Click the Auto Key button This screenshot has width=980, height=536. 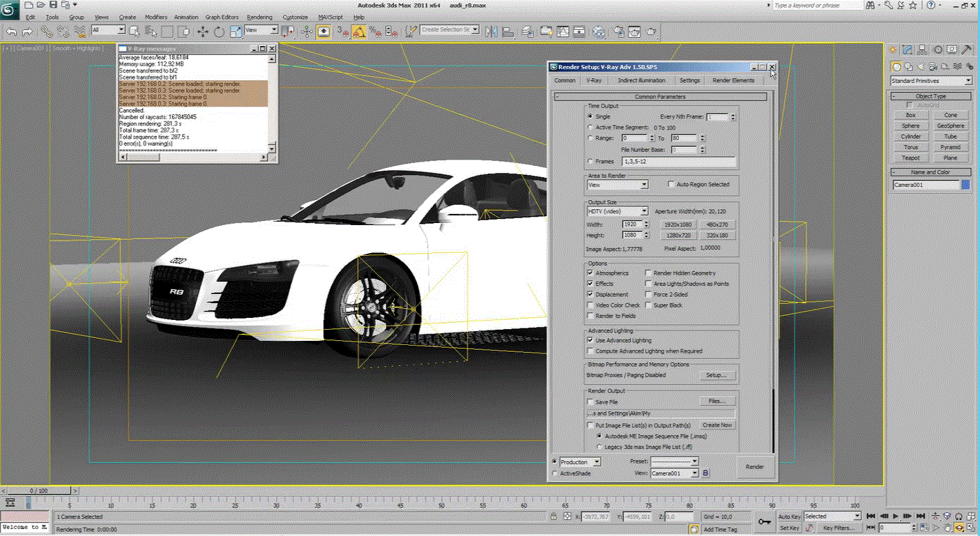coord(789,516)
